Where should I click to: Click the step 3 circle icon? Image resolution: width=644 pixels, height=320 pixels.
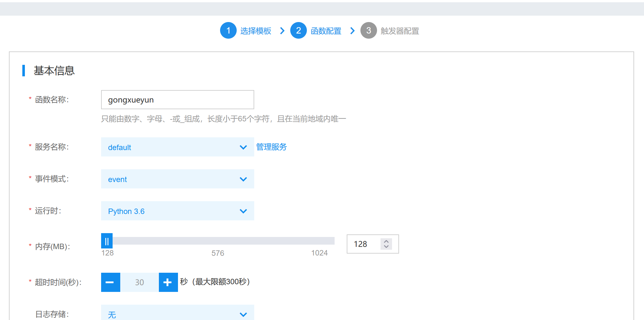[368, 30]
